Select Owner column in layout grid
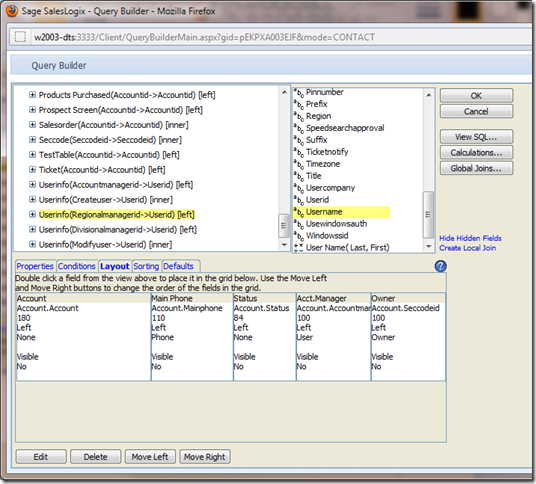Viewport: 536px width, 484px height. (x=408, y=337)
